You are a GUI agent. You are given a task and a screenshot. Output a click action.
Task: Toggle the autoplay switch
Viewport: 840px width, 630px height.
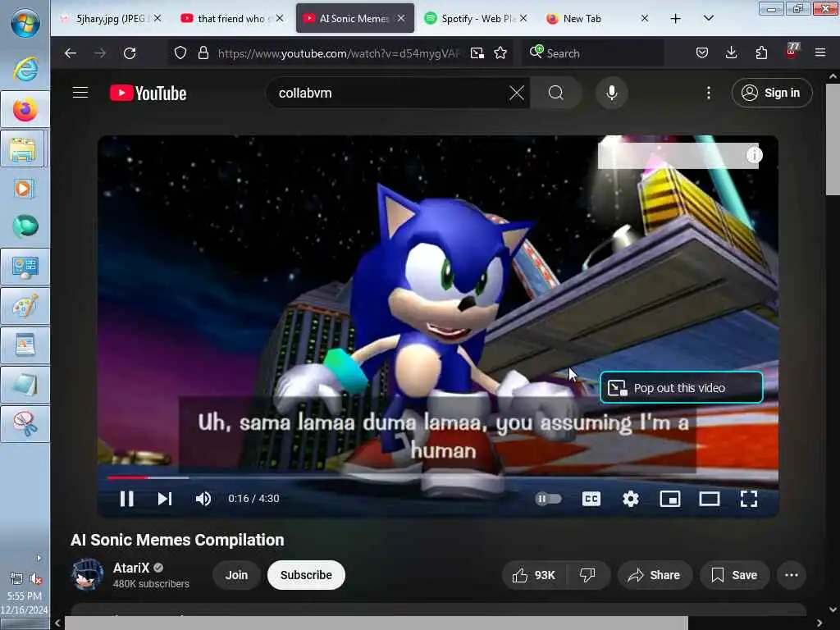[548, 499]
